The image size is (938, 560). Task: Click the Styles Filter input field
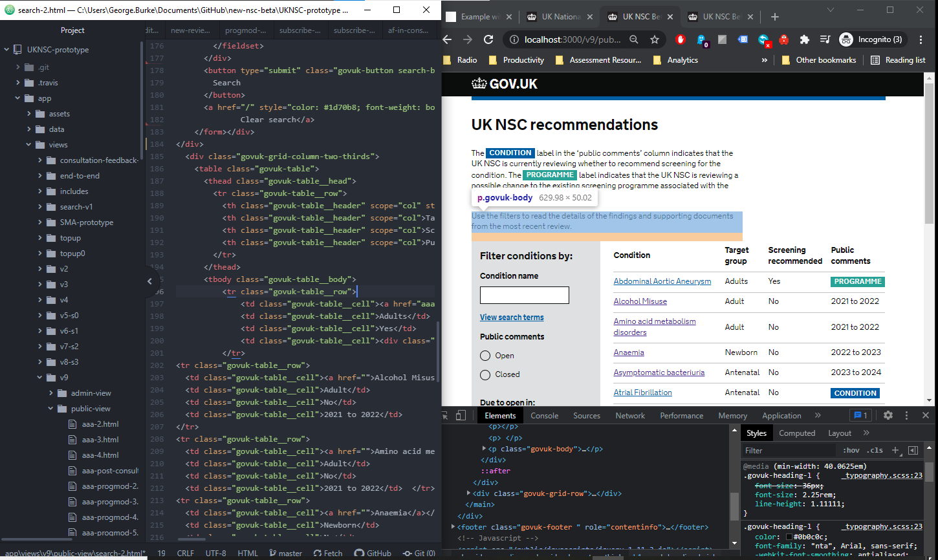click(789, 450)
